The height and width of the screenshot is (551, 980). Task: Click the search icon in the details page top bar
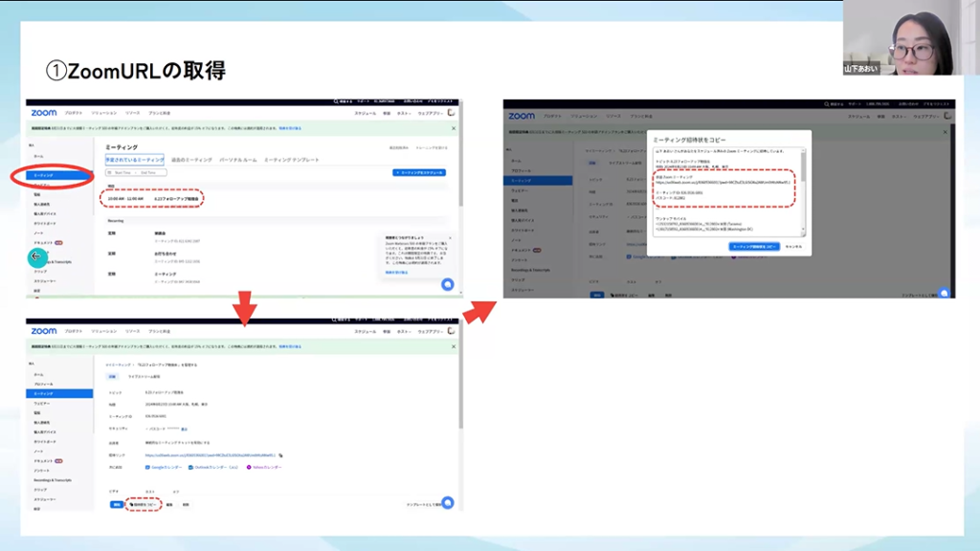click(336, 320)
